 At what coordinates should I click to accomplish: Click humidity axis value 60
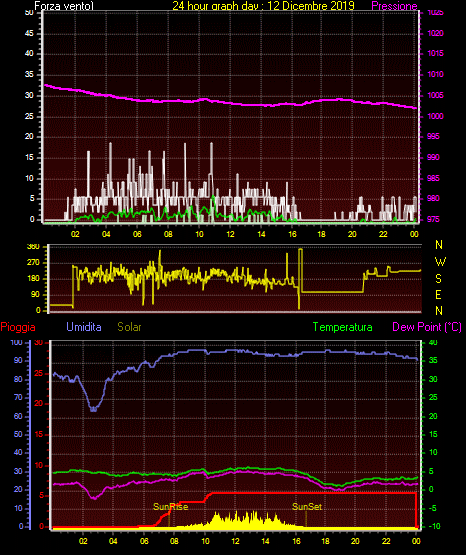tap(18, 416)
